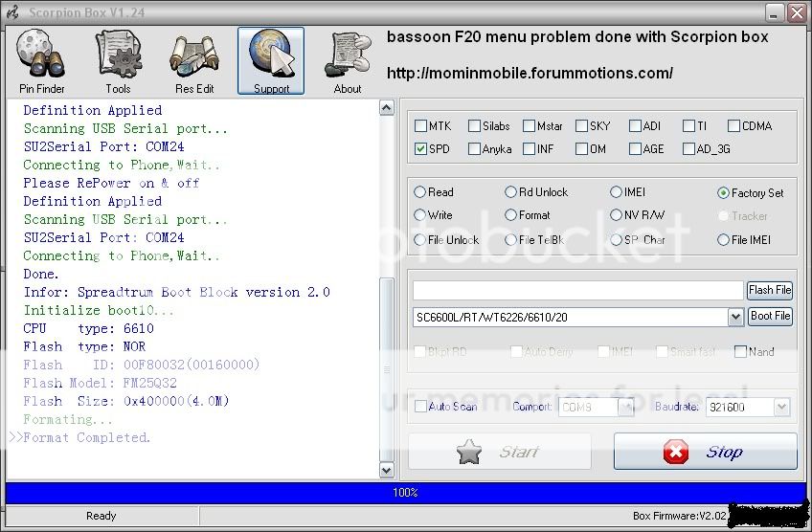The height and width of the screenshot is (532, 812).
Task: Click the Scorpion Box title bar icon
Action: (13, 11)
